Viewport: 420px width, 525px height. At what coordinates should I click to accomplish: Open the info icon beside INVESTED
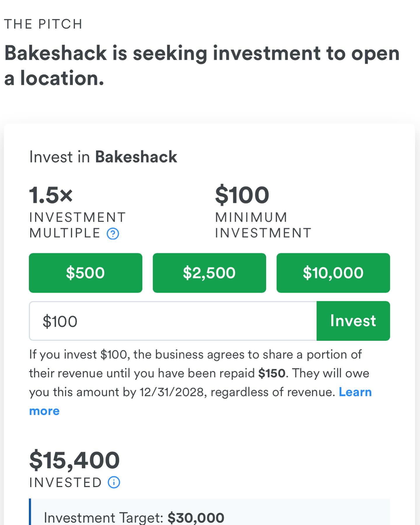(114, 482)
